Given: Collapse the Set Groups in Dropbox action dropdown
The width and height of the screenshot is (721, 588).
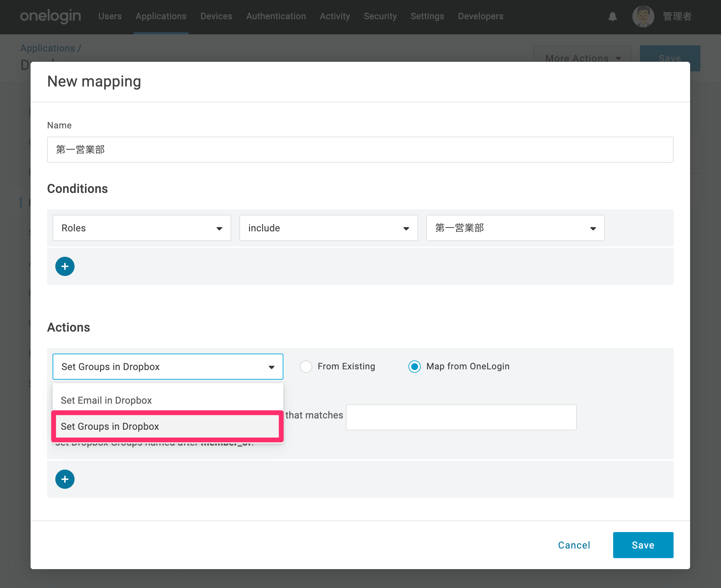Looking at the screenshot, I should (x=168, y=367).
